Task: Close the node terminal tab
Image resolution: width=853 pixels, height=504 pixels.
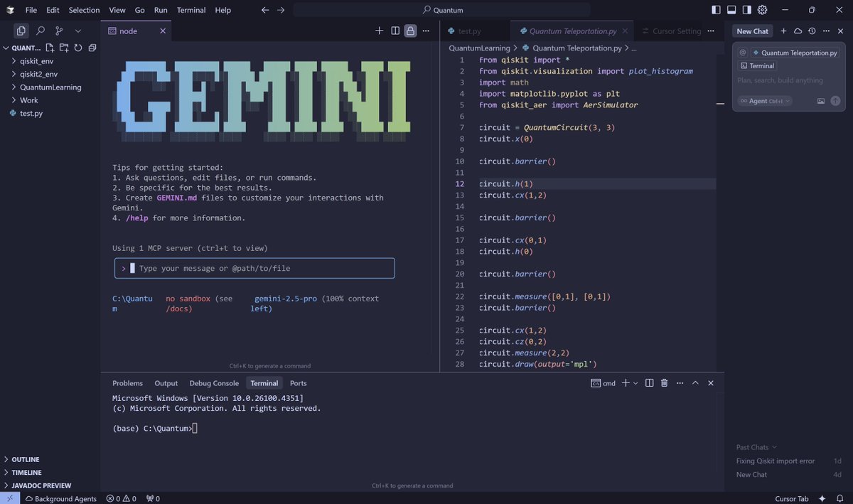Action: click(163, 31)
